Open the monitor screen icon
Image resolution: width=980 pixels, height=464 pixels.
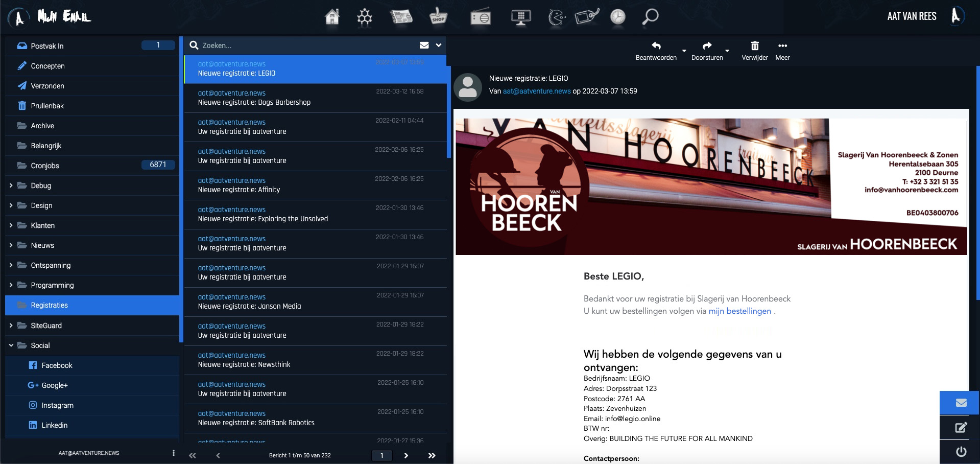[521, 17]
